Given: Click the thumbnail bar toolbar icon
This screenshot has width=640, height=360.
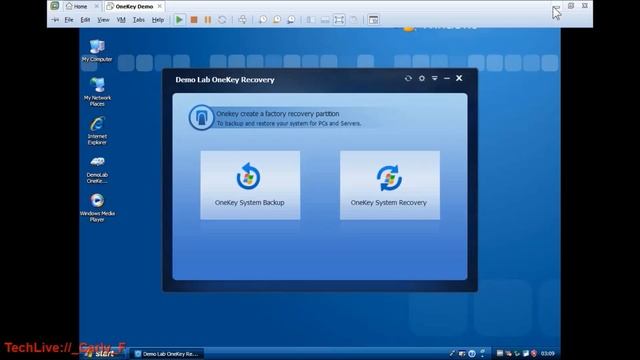Looking at the screenshot, I should [325, 20].
